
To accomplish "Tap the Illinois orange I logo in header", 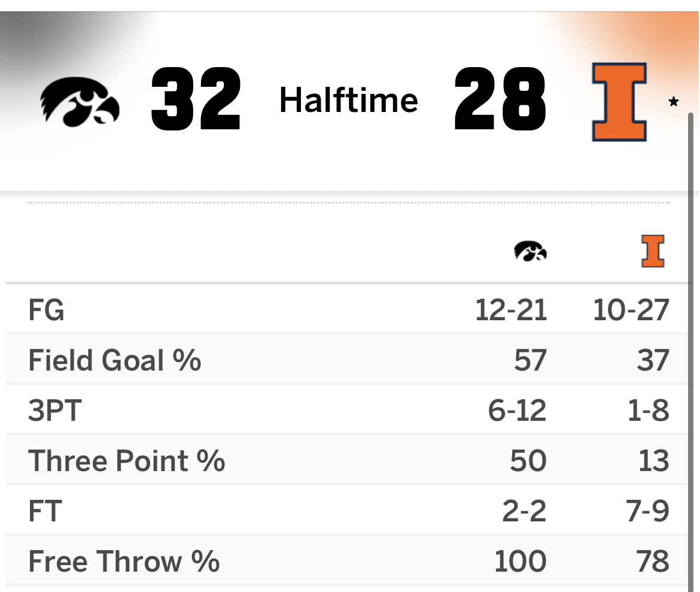I will pos(619,102).
